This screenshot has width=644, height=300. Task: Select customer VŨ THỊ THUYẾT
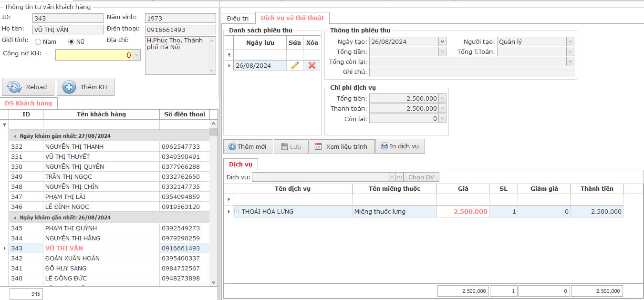point(67,156)
